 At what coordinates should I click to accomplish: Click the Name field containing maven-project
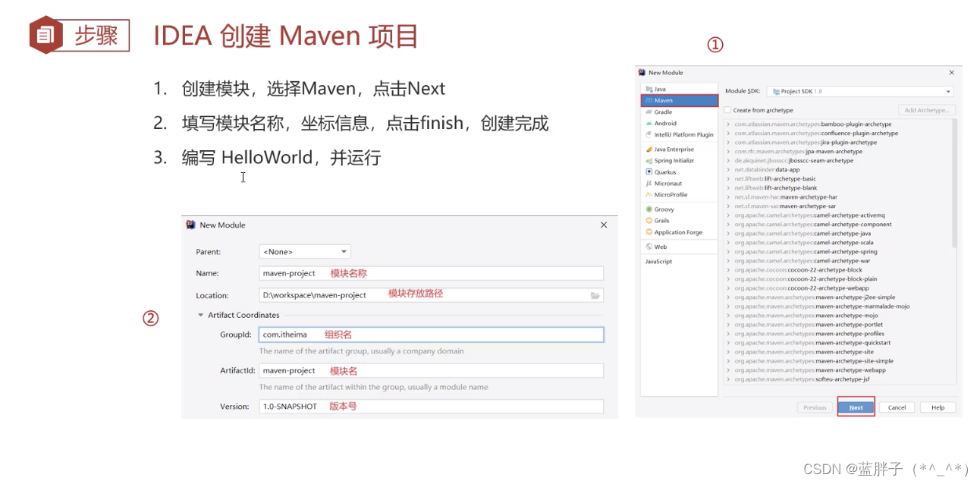point(431,273)
